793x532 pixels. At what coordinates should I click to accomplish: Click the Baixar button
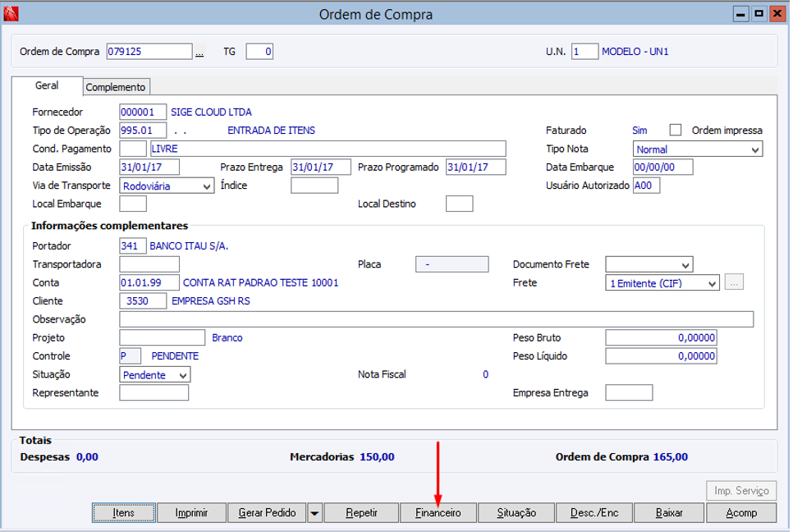point(669,513)
